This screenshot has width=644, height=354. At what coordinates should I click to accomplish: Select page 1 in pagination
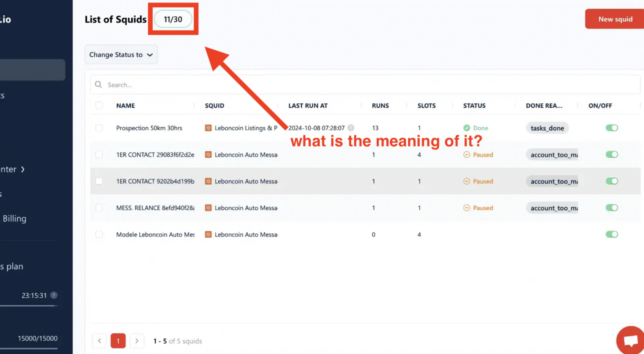point(118,341)
